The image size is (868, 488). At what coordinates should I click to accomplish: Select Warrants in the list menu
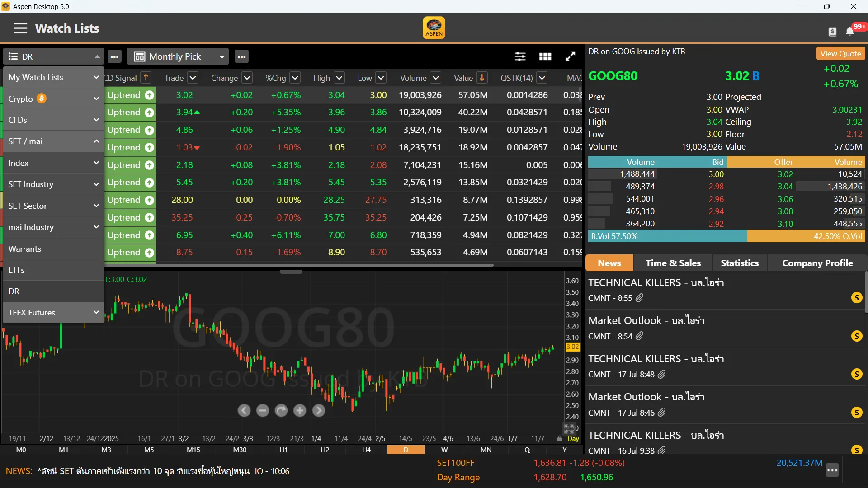(25, 249)
